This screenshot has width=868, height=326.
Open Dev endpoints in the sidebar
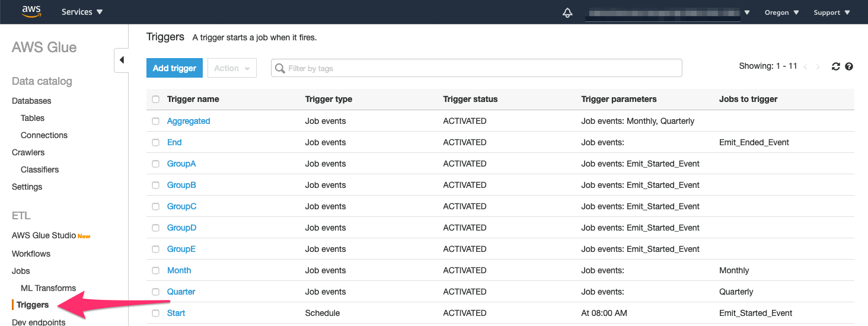tap(39, 322)
